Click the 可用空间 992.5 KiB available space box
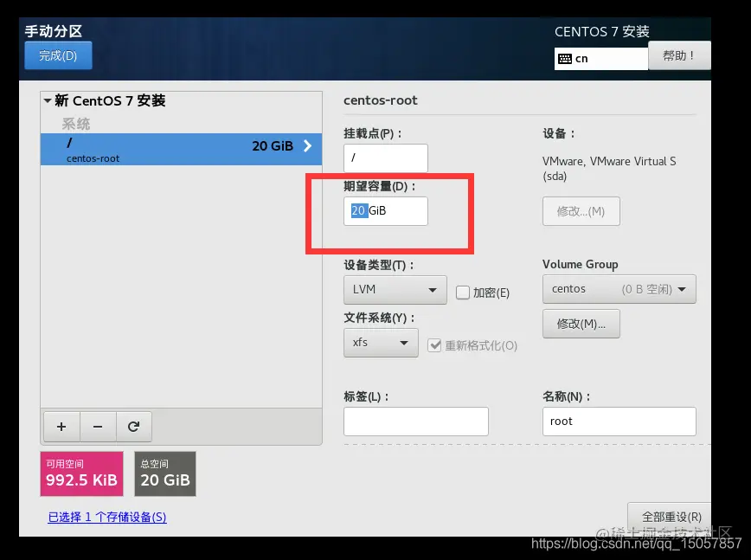This screenshot has width=751, height=560. (x=82, y=473)
